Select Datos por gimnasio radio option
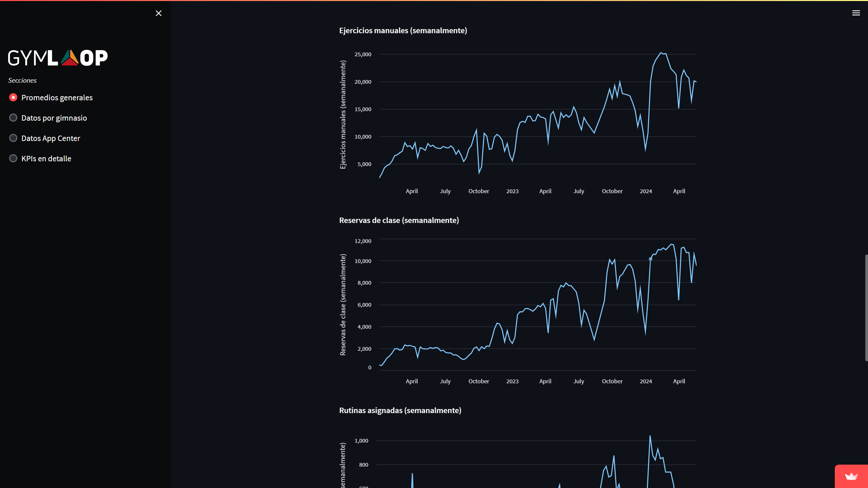 [48, 118]
